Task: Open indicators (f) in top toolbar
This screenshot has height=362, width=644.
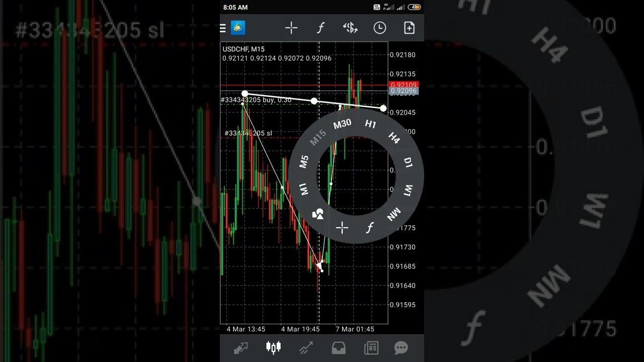Action: click(x=320, y=28)
